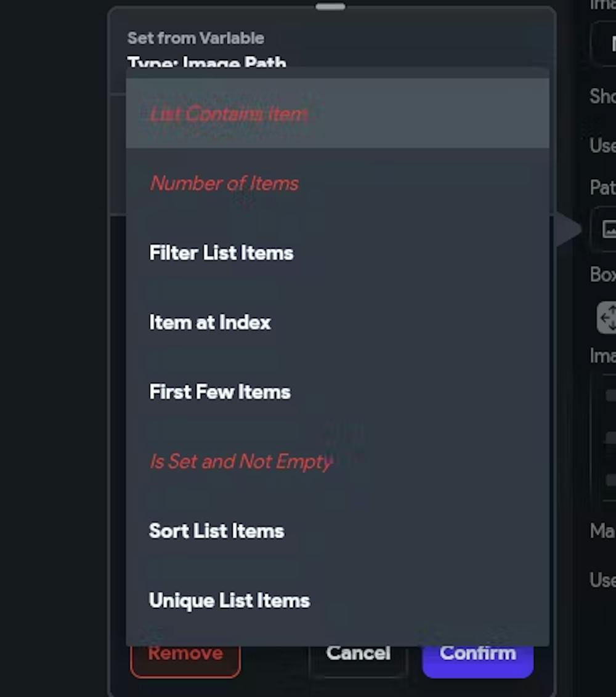
Task: Click the bottom gray bar in right panel list
Action: point(610,479)
